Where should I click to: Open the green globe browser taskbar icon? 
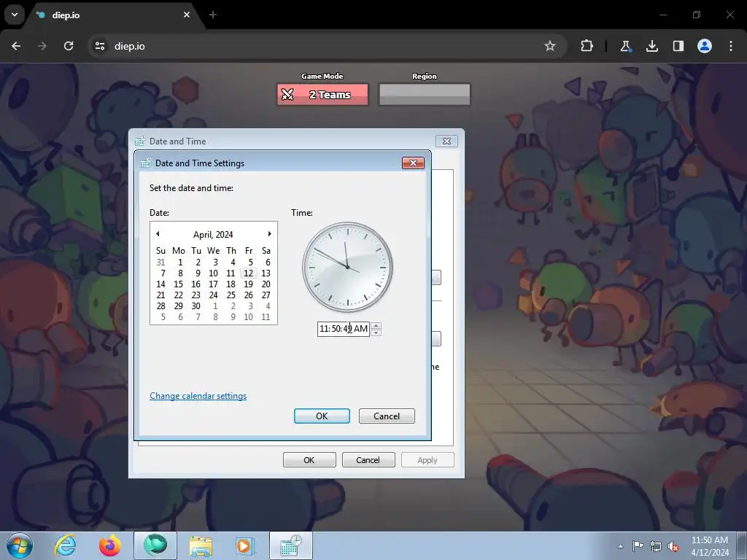click(x=155, y=545)
